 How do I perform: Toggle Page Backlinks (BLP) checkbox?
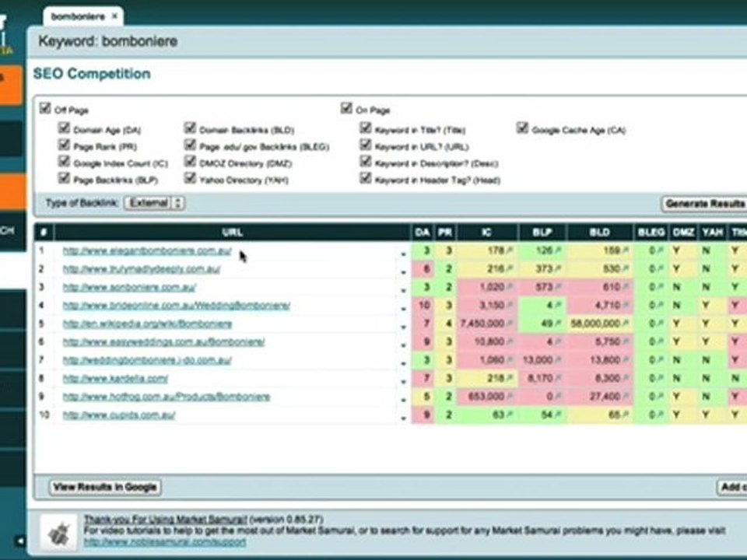point(64,178)
